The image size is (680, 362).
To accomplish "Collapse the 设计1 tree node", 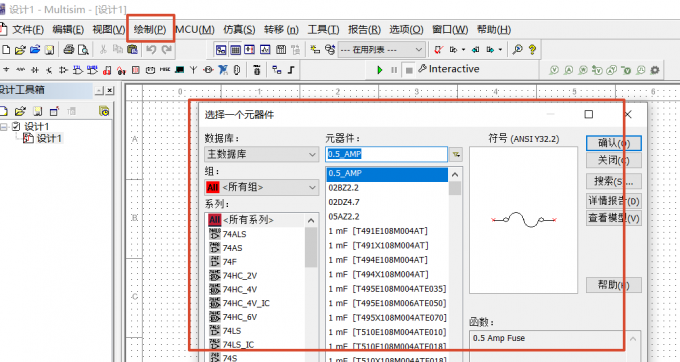I will 4,127.
